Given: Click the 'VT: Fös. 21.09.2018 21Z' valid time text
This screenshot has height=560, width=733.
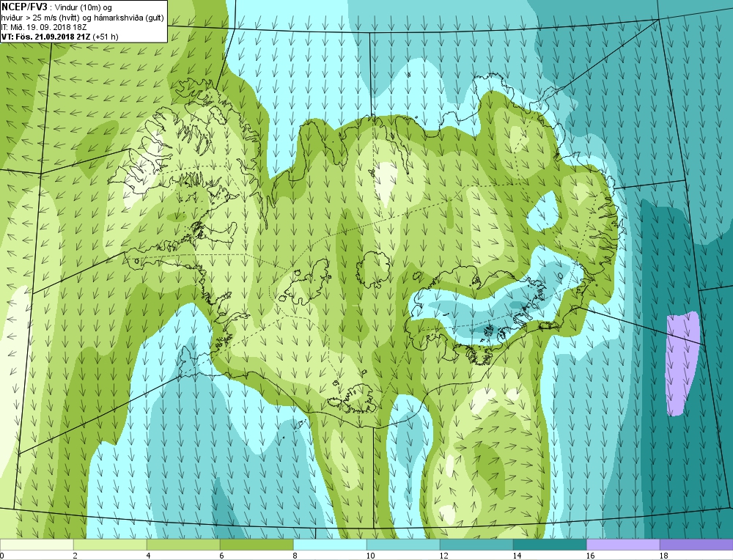Looking at the screenshot, I should pos(46,37).
